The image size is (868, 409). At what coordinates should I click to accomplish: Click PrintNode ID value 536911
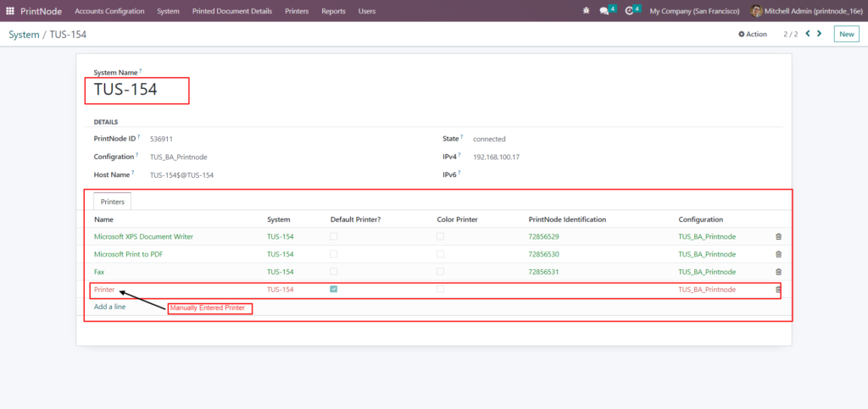161,139
